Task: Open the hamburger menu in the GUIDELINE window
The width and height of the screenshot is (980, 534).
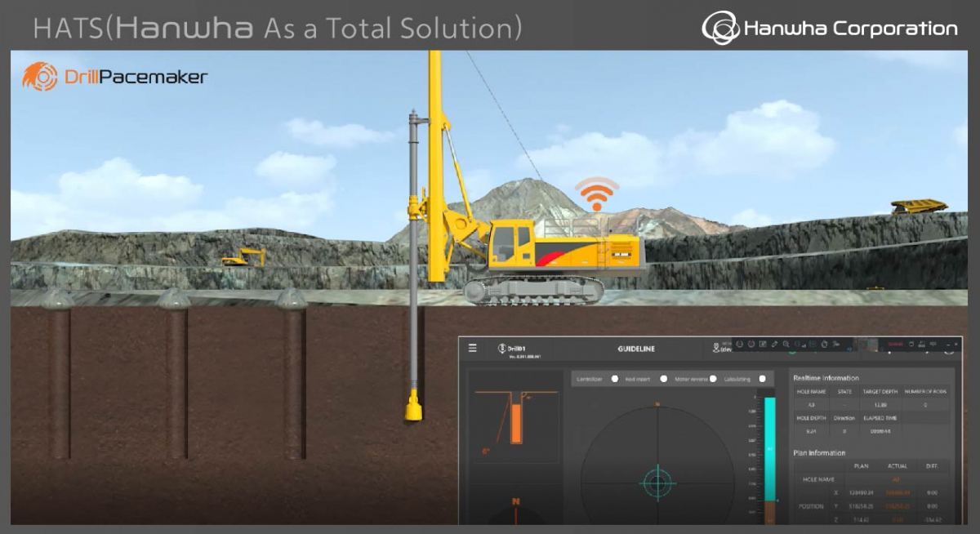Action: 472,348
